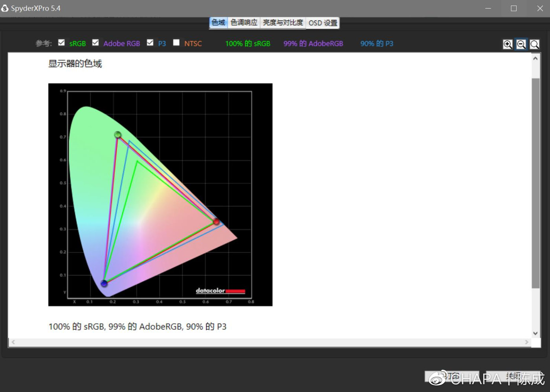This screenshot has width=550, height=392.
Task: Click the blue primary marker on gamut chart
Action: 104,283
